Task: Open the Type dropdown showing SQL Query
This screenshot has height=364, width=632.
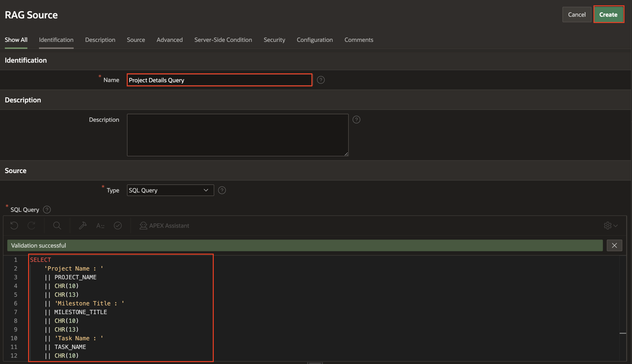Action: 170,190
